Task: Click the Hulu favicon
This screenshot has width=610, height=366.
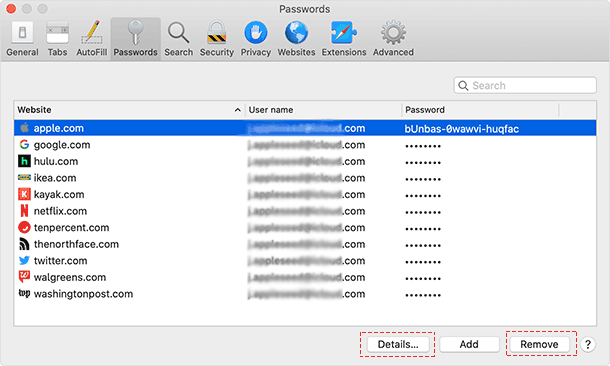Action: click(x=24, y=161)
